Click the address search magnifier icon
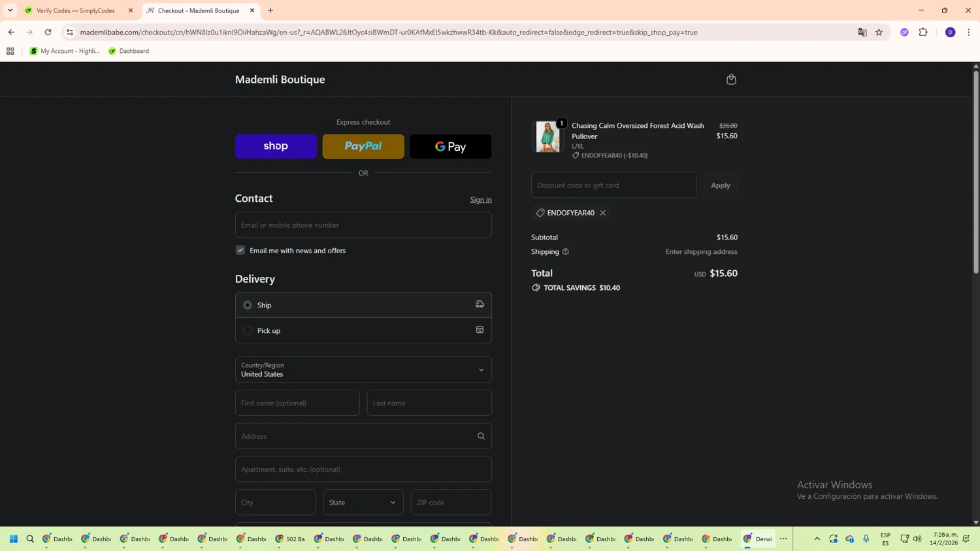 pyautogui.click(x=481, y=436)
